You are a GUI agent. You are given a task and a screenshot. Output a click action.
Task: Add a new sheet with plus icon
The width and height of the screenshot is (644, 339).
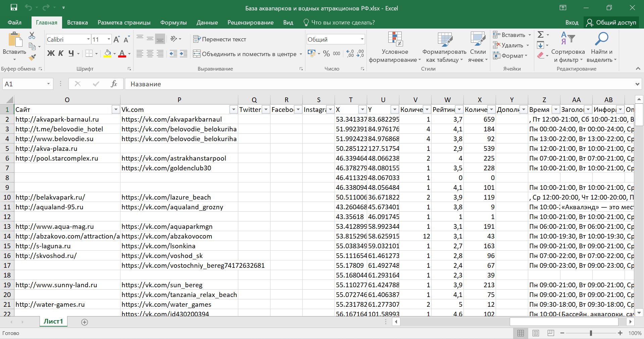click(x=85, y=322)
